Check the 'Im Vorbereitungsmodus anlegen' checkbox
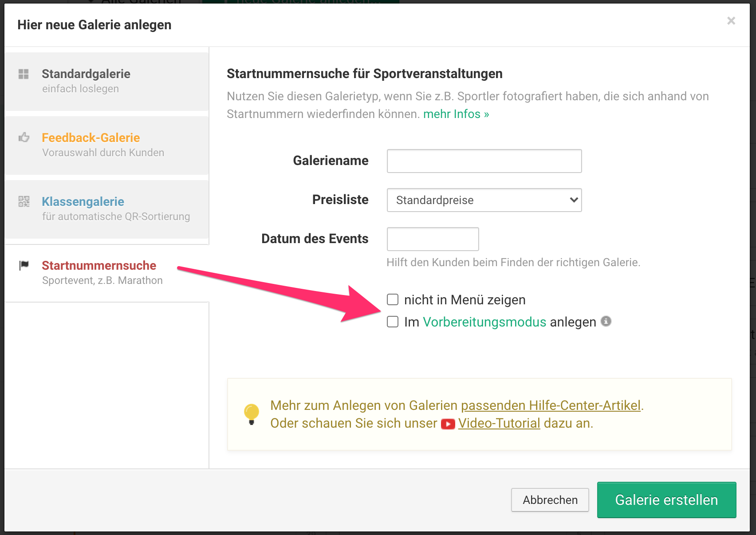Image resolution: width=756 pixels, height=535 pixels. tap(393, 322)
